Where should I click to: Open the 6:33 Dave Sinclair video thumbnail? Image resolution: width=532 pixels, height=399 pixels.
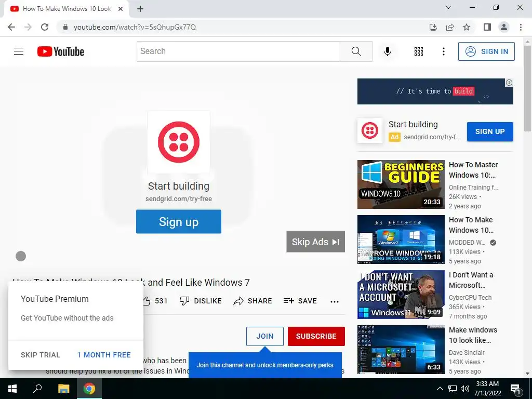tap(401, 350)
